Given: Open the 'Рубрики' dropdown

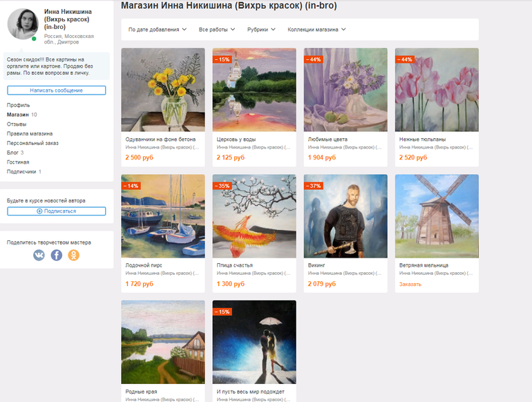Looking at the screenshot, I should click(261, 30).
